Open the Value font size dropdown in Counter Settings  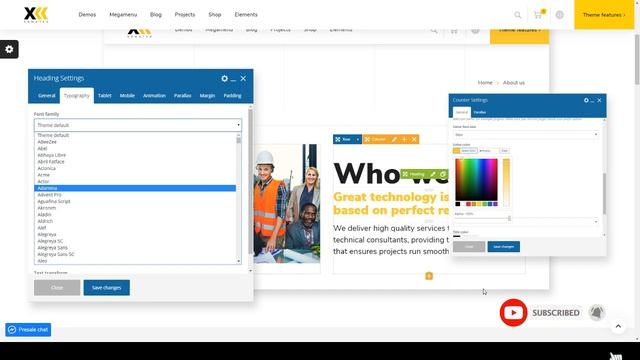526,134
